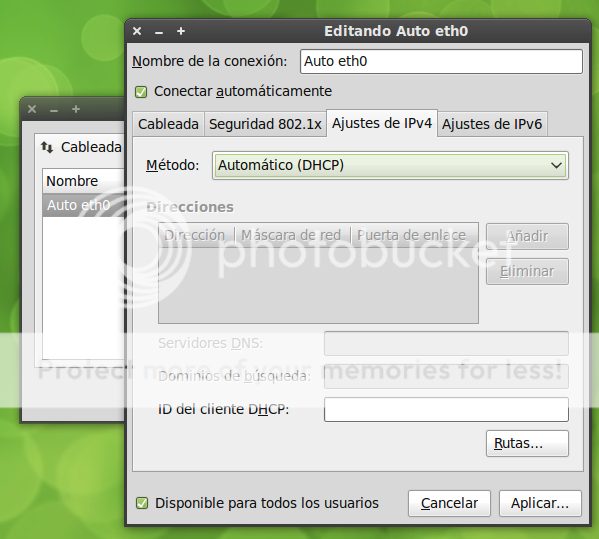Viewport: 599px width, 539px height.
Task: Close the Editando Auto eth0 window
Action: [x=137, y=31]
